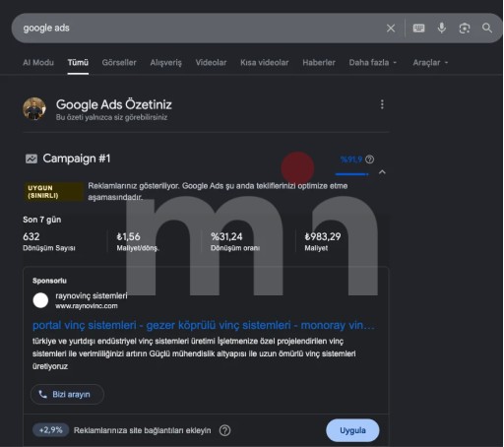Click the optimization score progress bar

tap(352, 174)
